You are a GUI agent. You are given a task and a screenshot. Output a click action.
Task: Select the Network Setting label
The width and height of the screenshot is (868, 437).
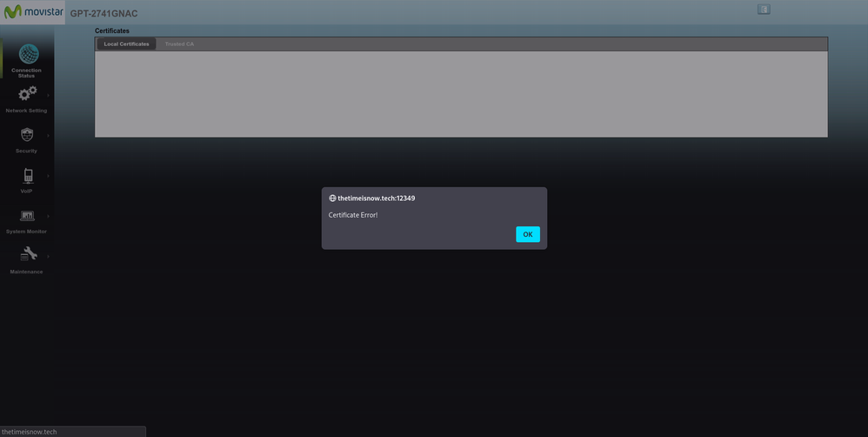point(26,111)
